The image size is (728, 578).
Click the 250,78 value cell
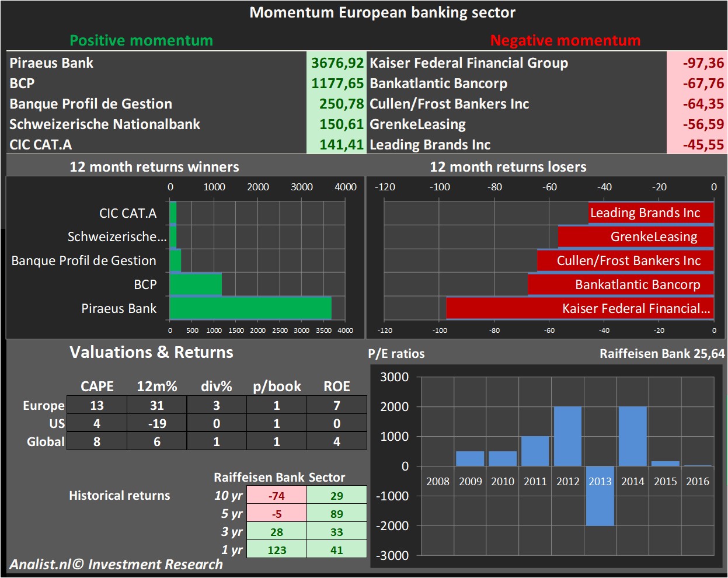pos(336,103)
